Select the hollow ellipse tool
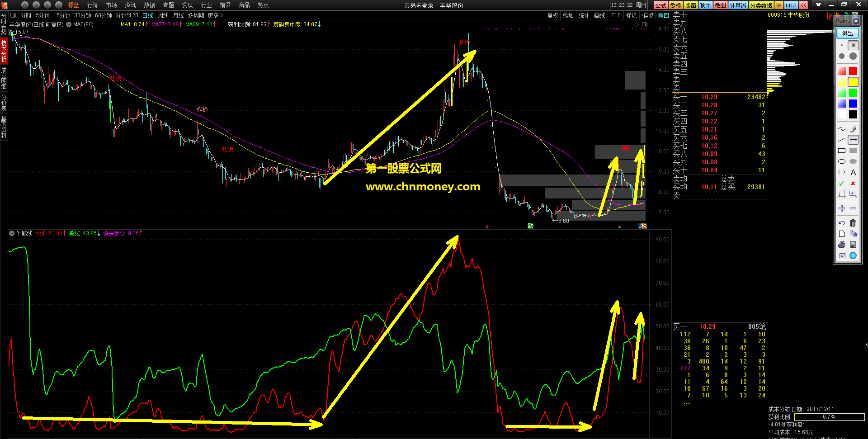 click(841, 162)
